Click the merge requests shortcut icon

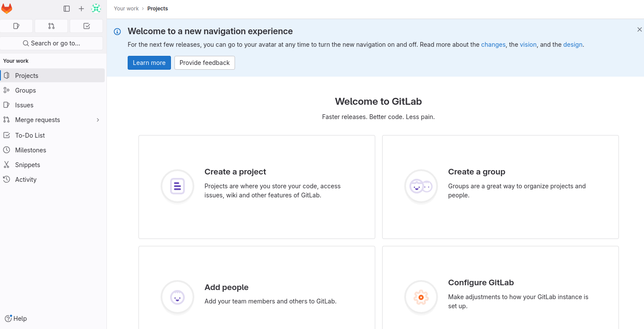[x=52, y=26]
